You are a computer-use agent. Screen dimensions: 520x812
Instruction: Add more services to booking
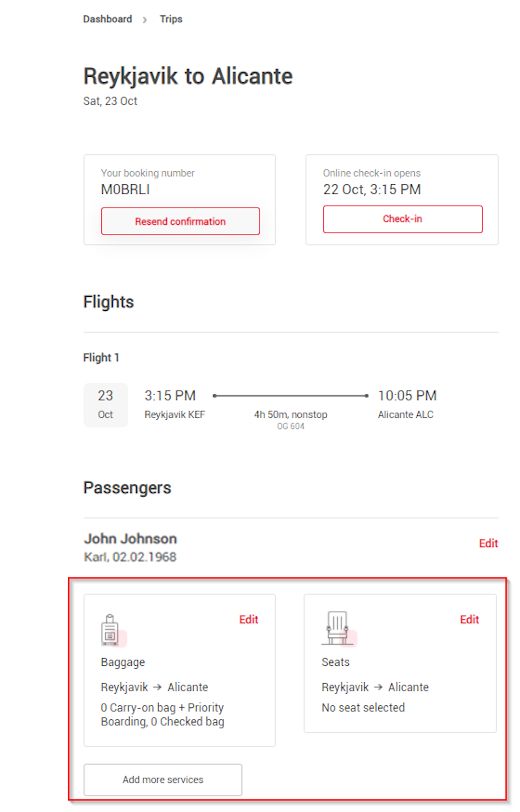163,779
